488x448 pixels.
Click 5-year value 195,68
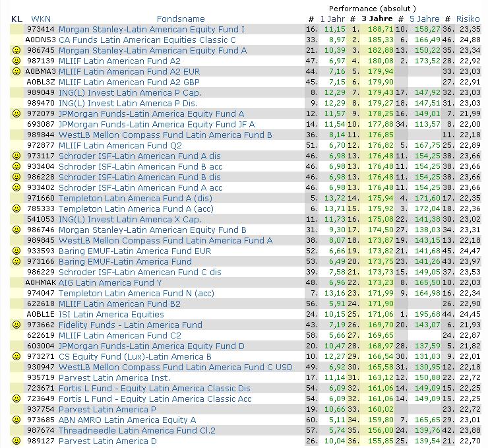[427, 315]
